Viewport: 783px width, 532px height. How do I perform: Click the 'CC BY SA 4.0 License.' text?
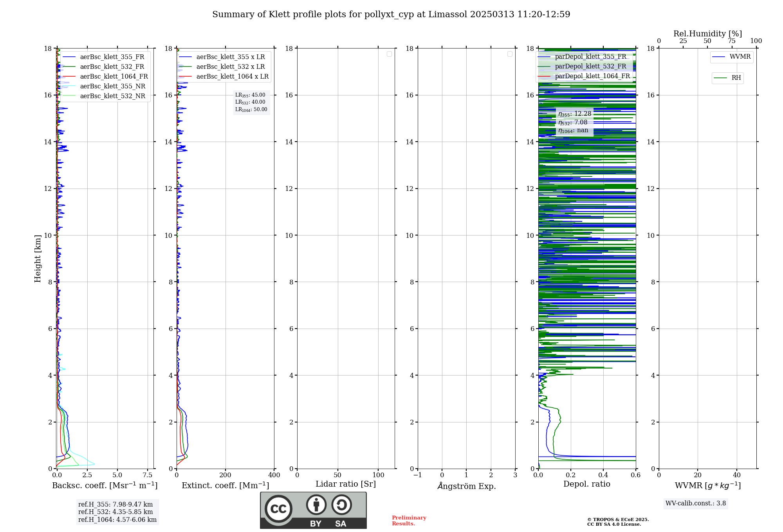pos(614,524)
